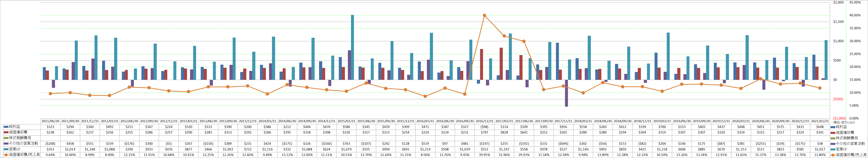This screenshot has width=868, height=158.
Task: Click the $323 net income cell
Action: [50, 127]
